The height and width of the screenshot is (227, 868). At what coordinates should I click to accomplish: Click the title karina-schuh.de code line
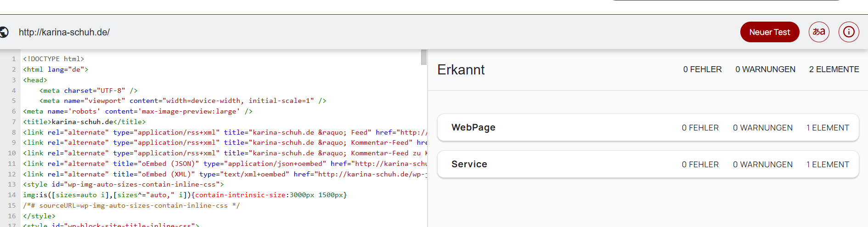click(85, 122)
